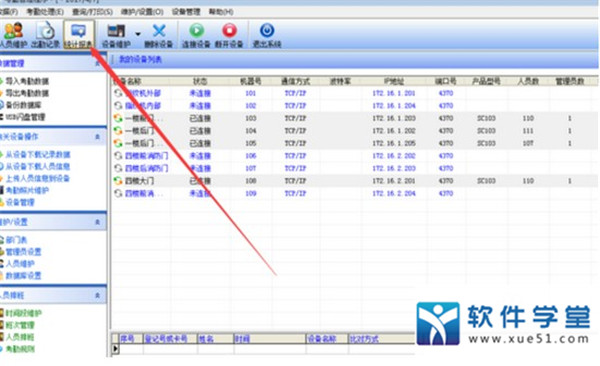Sort by 人员数 column header

click(x=528, y=81)
